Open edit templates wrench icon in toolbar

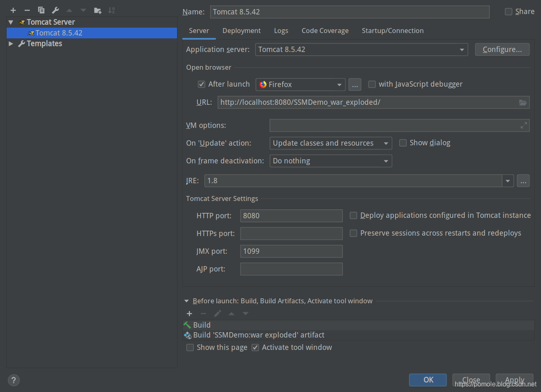(55, 10)
